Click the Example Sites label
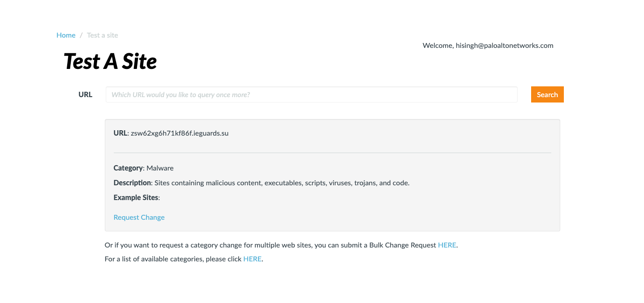Image resolution: width=644 pixels, height=303 pixels. [136, 197]
